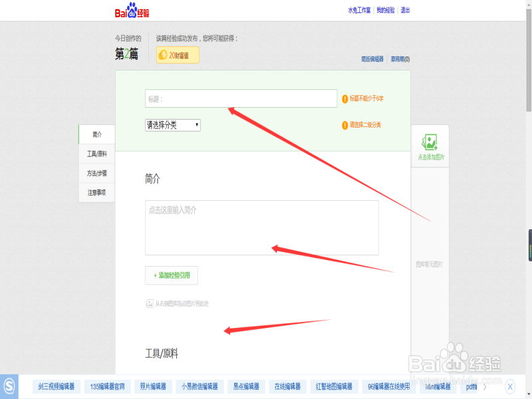The height and width of the screenshot is (399, 532).
Task: Select the 注意事项 sidebar tab
Action: [97, 193]
